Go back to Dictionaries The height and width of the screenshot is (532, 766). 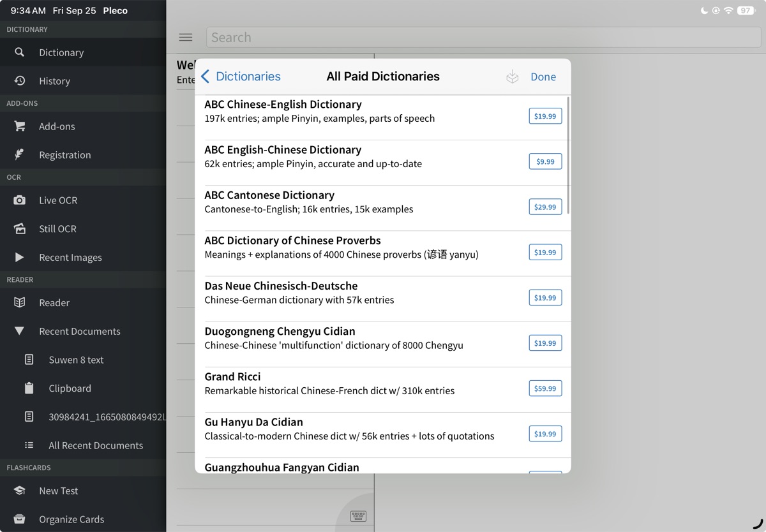pos(241,77)
